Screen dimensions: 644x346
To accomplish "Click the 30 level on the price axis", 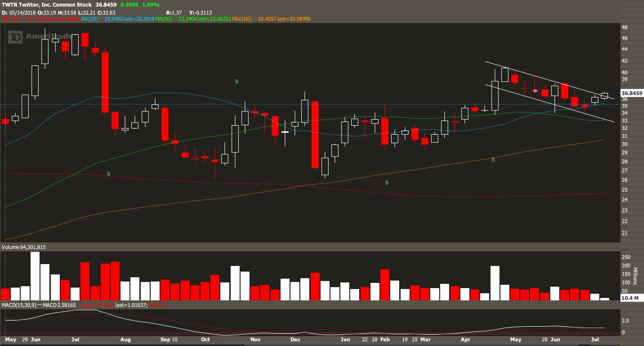I will (x=624, y=144).
